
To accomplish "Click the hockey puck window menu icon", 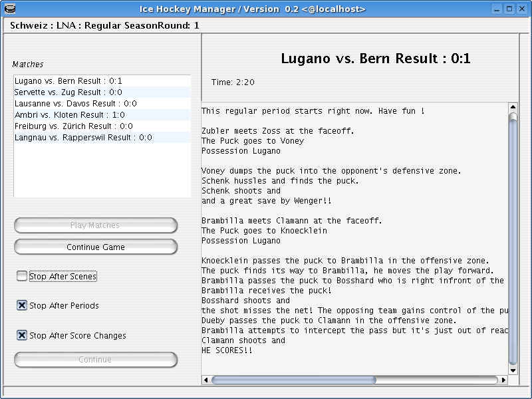I will [x=8, y=9].
